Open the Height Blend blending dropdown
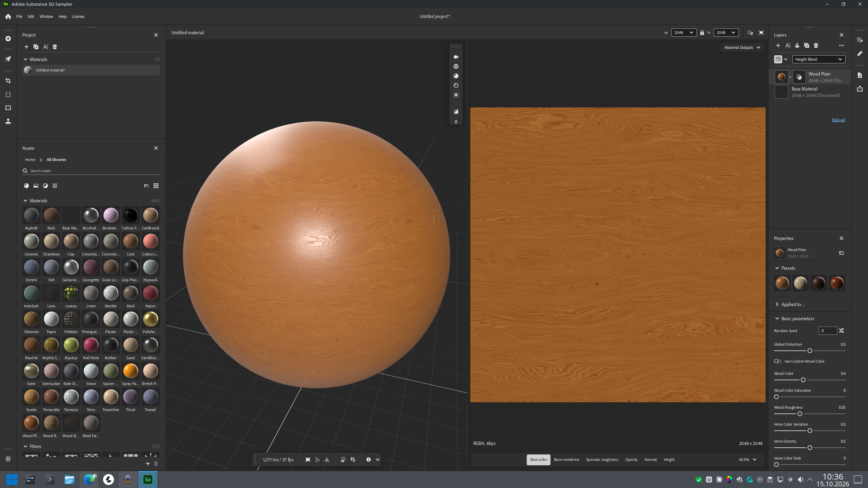868x488 pixels. point(818,59)
